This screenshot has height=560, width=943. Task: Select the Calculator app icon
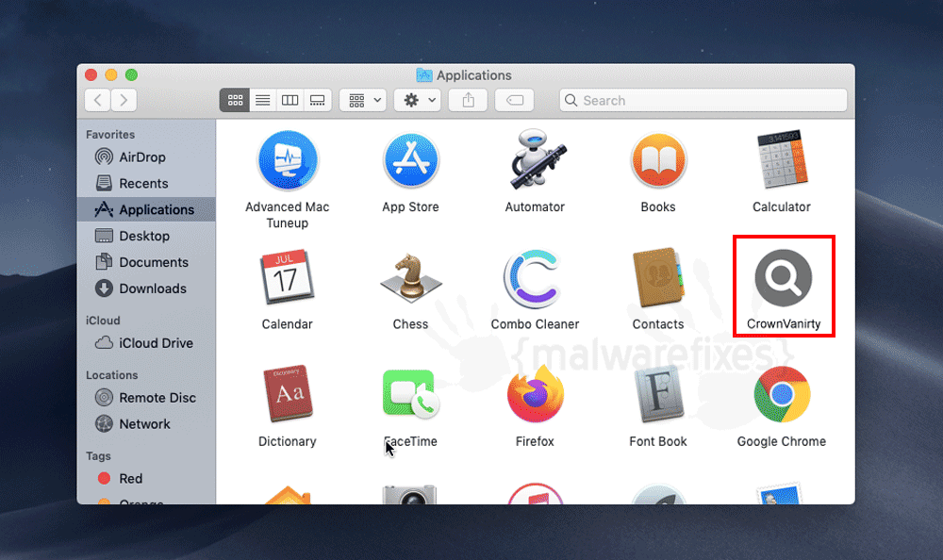click(782, 159)
